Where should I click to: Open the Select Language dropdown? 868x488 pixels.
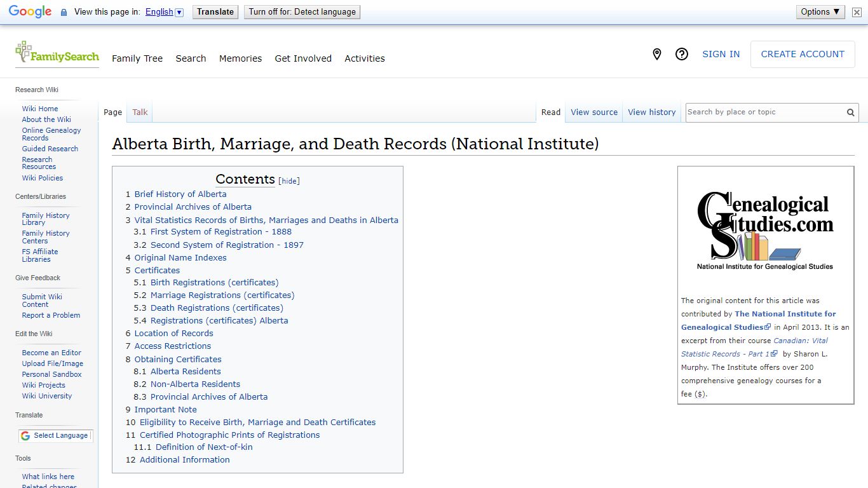[x=55, y=436]
